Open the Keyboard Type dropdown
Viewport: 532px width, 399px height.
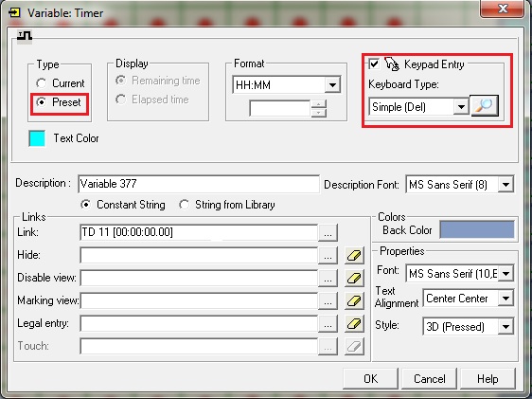click(461, 107)
